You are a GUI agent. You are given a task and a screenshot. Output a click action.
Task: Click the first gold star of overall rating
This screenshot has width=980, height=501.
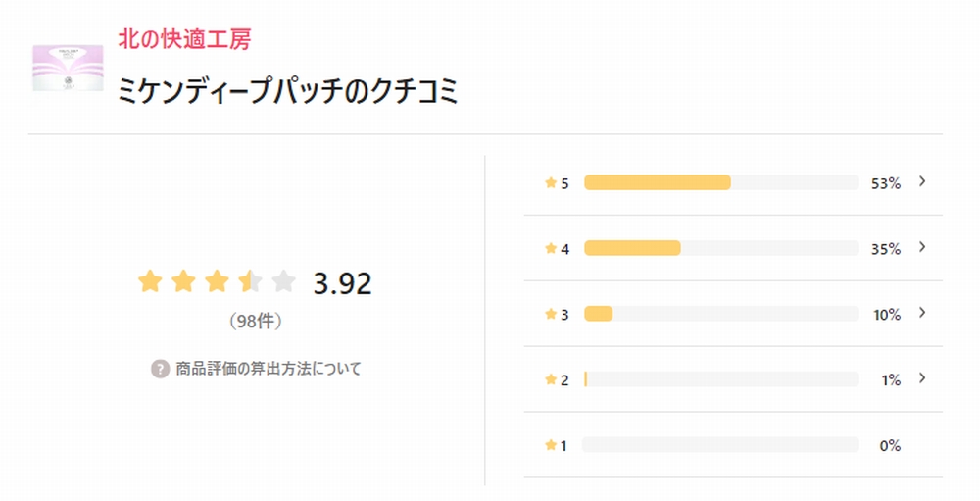pos(150,281)
